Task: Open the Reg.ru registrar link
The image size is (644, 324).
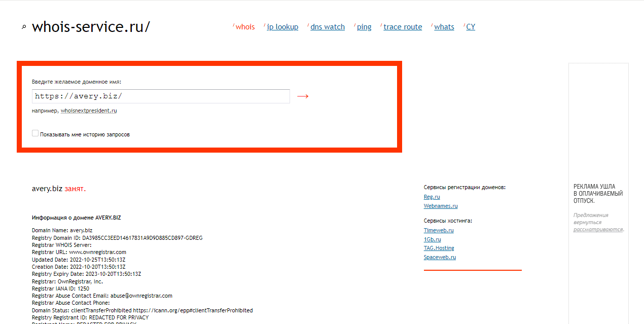Action: [432, 197]
